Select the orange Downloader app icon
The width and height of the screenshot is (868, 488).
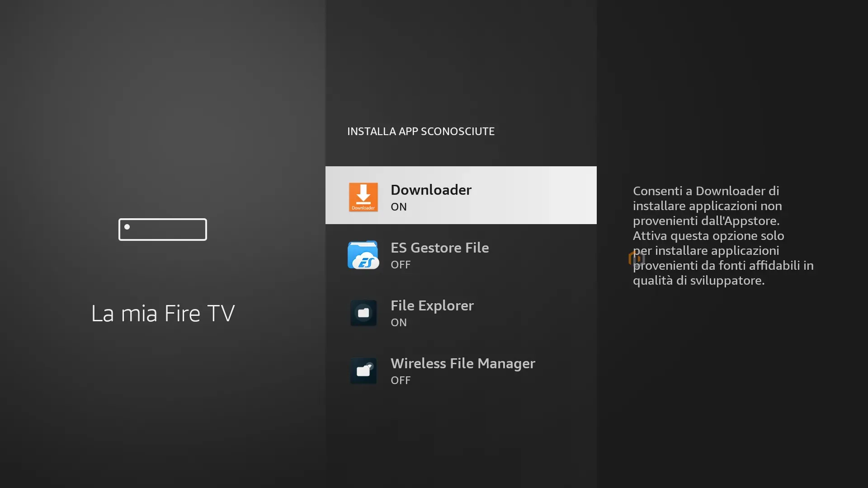pyautogui.click(x=363, y=197)
